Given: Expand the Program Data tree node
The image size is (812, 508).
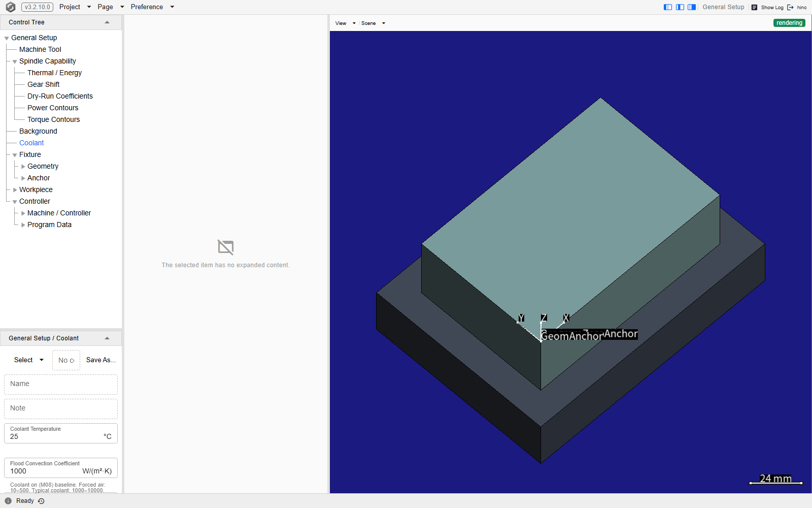Looking at the screenshot, I should pyautogui.click(x=23, y=225).
